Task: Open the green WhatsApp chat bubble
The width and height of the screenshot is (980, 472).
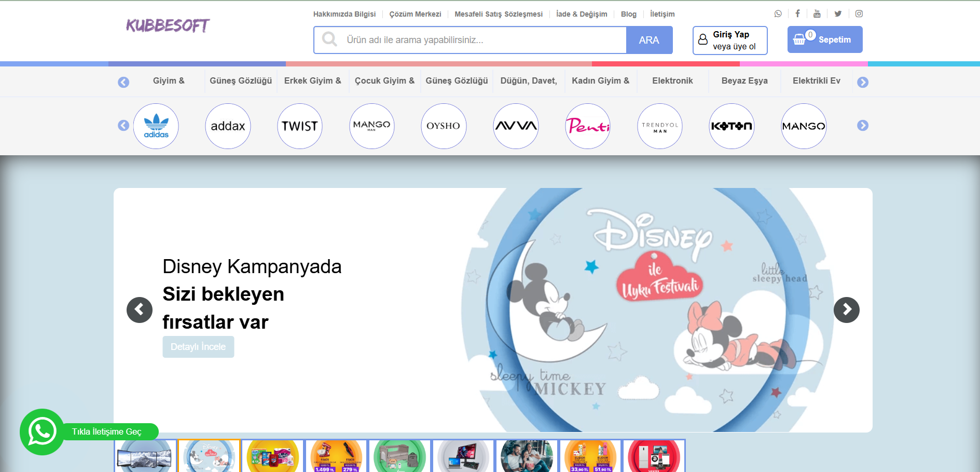Action: 42,431
